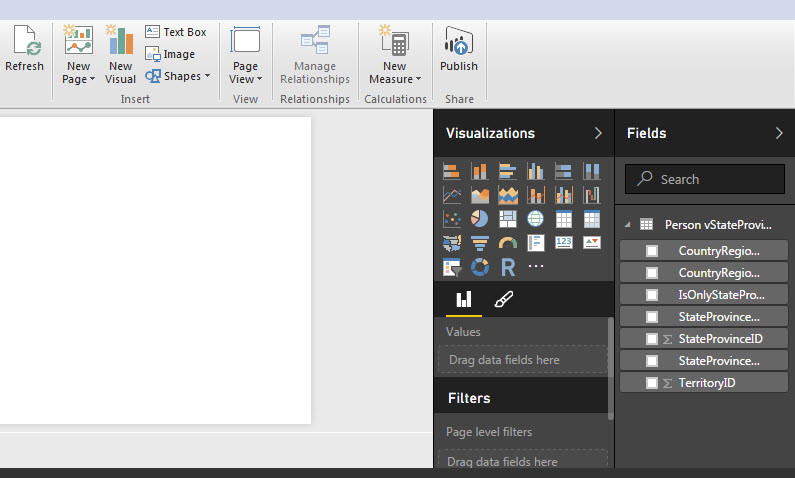Open the more visuals ellipsis menu
This screenshot has width=795, height=478.
(535, 266)
